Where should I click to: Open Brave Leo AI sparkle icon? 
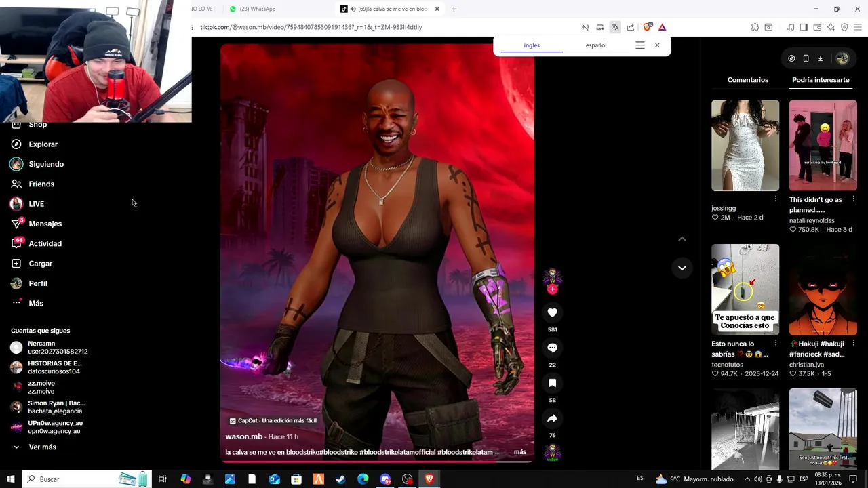(x=831, y=27)
